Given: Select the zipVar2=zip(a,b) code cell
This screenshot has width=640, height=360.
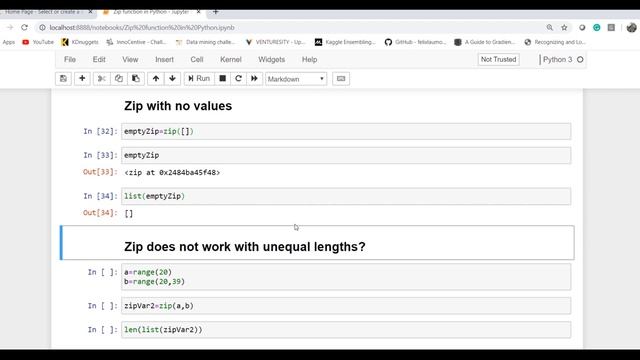Looking at the screenshot, I should [346, 306].
